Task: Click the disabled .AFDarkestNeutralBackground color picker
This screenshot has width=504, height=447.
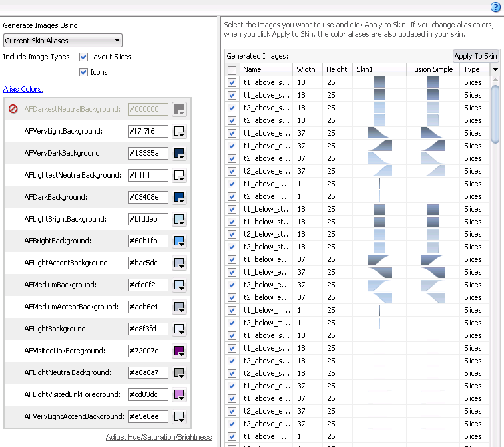Action: tap(179, 110)
